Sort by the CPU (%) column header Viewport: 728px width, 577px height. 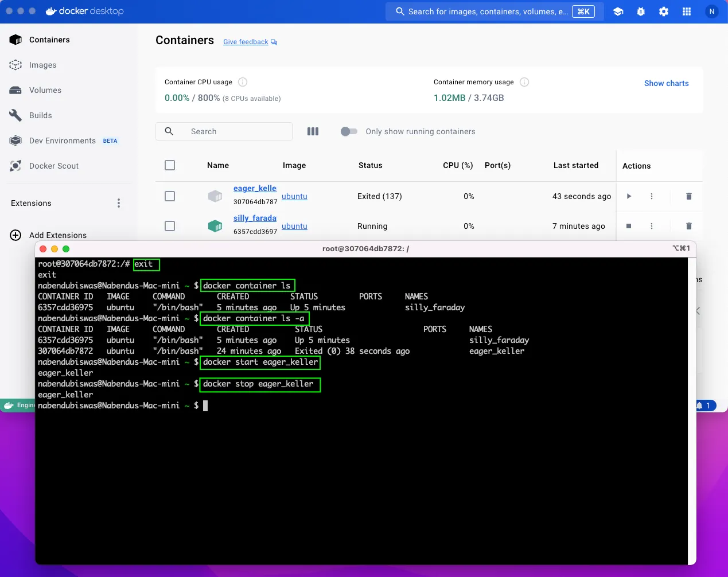pos(458,165)
